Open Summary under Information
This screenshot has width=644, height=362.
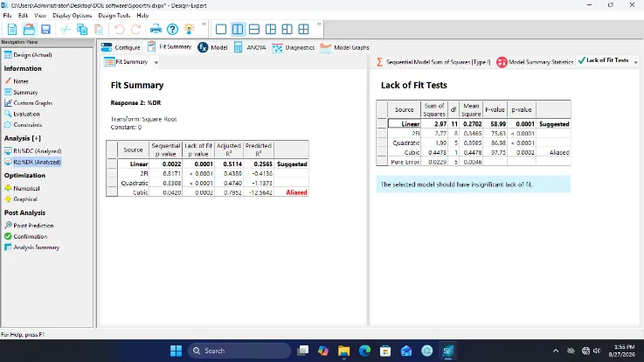click(21, 92)
